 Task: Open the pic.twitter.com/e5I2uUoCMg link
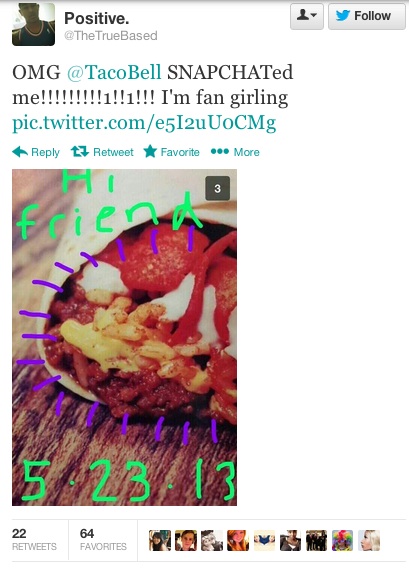144,122
